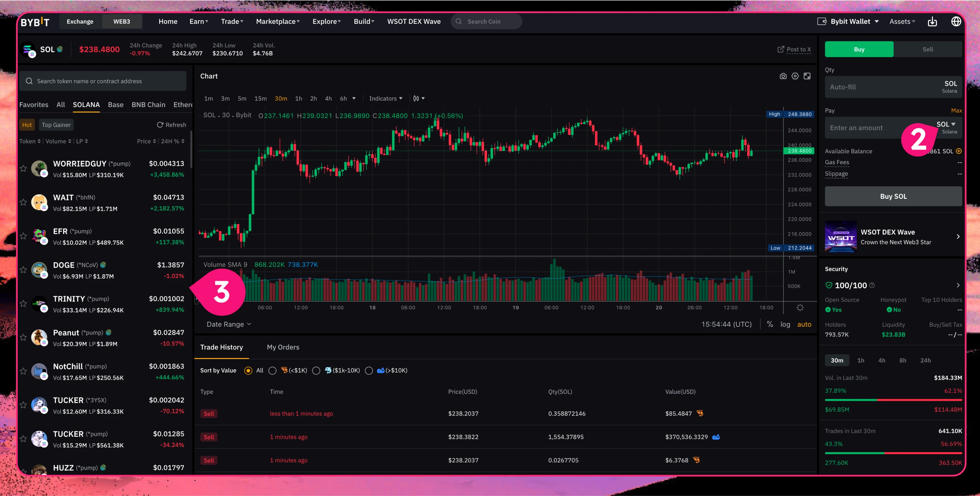Open the Build dropdown menu
Image resolution: width=980 pixels, height=496 pixels.
click(x=364, y=22)
